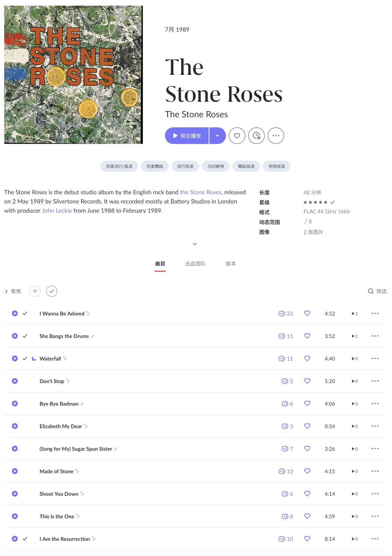Screen dimensions: 392x556
Task: Click versions count 7 for Sugar Spun Sister
Action: pos(287,449)
